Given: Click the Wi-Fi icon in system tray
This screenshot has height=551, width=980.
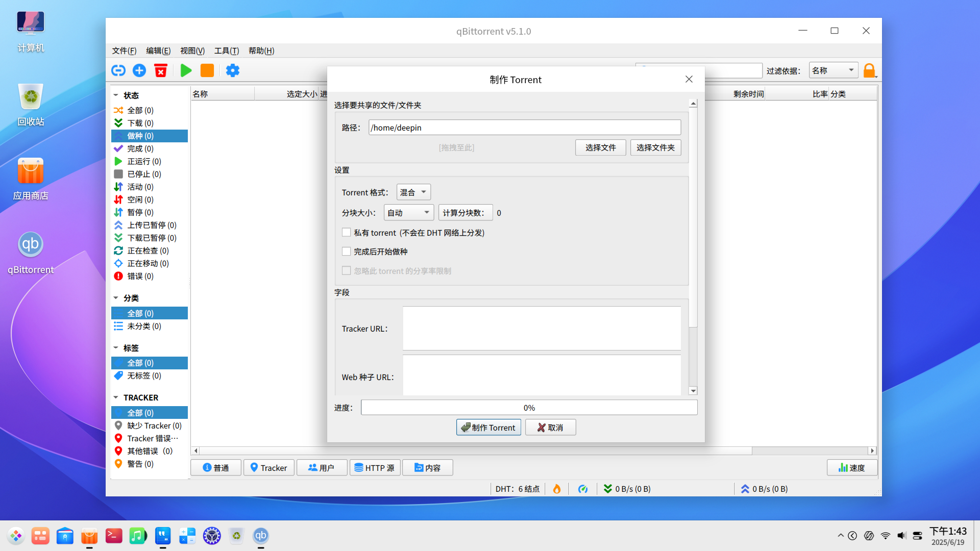Looking at the screenshot, I should pos(886,536).
